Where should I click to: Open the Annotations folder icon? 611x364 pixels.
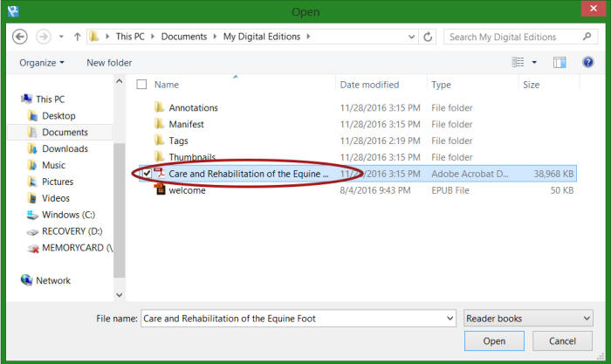point(159,107)
